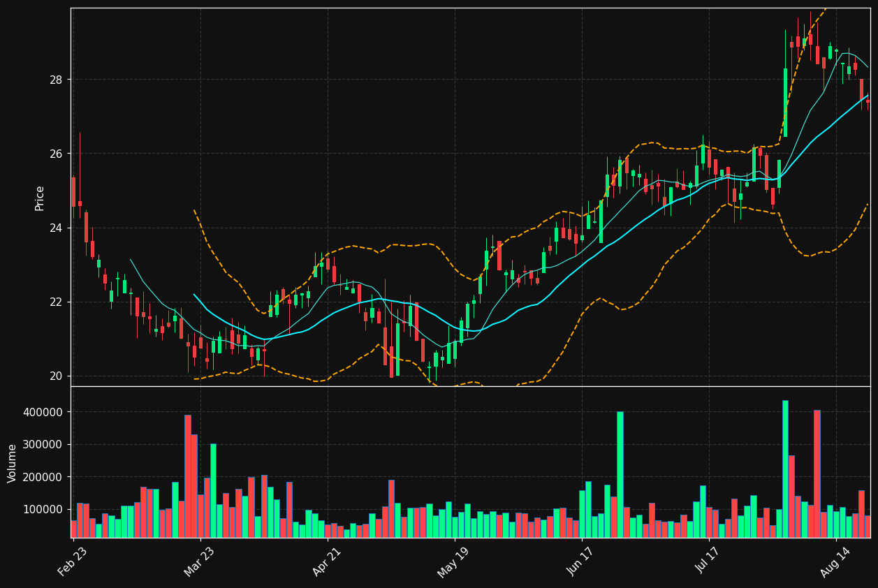Screen dimensions: 878x588
Task: Click the Mar 23 date label
Action: [200, 562]
